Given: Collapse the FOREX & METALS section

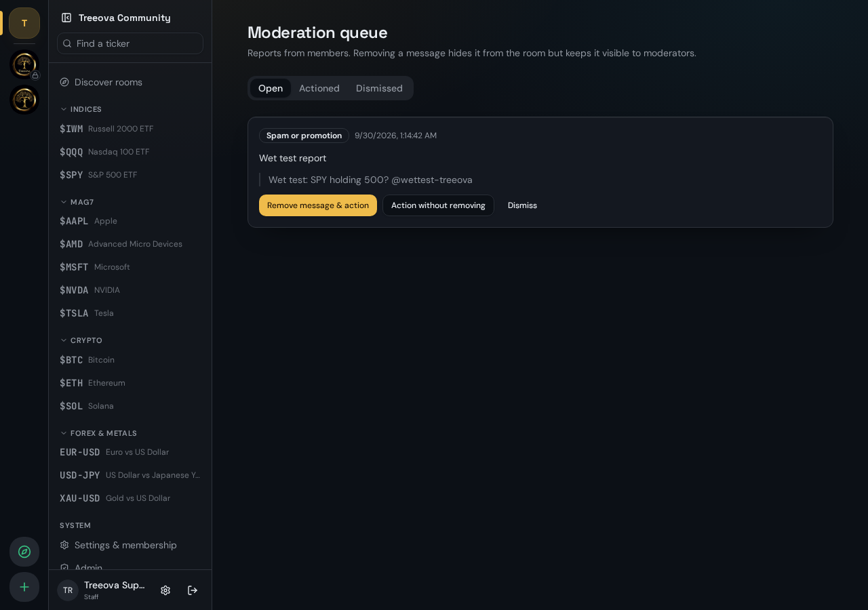Looking at the screenshot, I should 98,433.
